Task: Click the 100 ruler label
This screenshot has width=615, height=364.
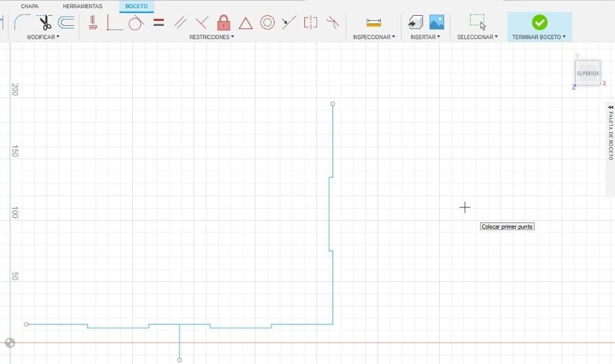Action: click(15, 212)
